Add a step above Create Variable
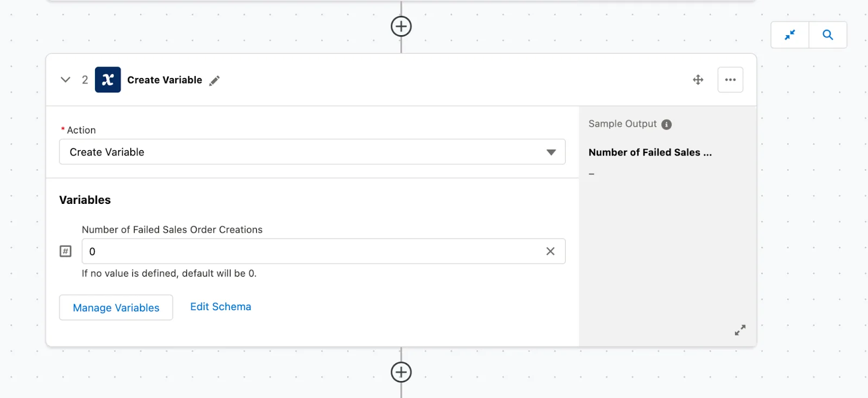The height and width of the screenshot is (398, 868). [401, 26]
